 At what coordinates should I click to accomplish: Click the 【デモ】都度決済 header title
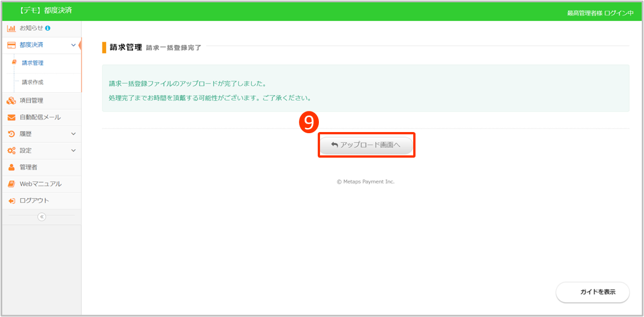(46, 11)
